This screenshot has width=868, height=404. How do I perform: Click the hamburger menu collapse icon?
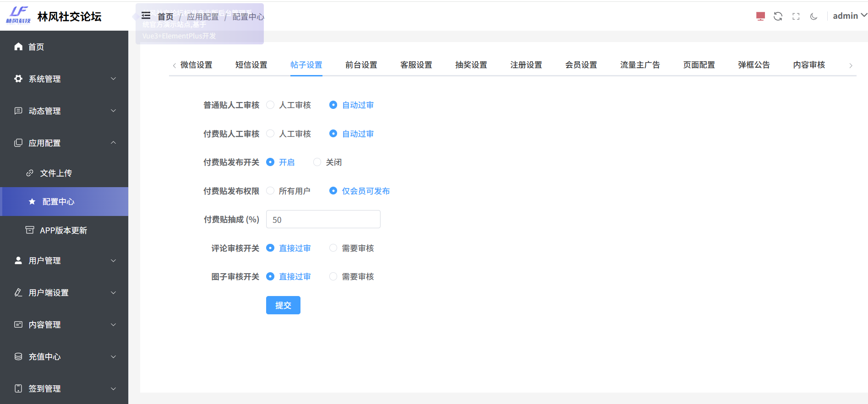click(x=146, y=16)
